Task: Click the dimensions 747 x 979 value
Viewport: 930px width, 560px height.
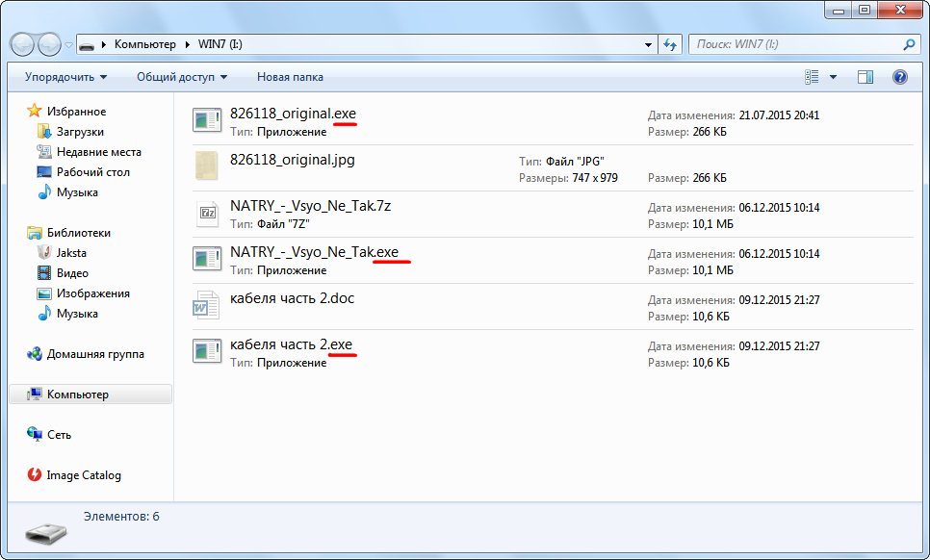Action: point(595,178)
